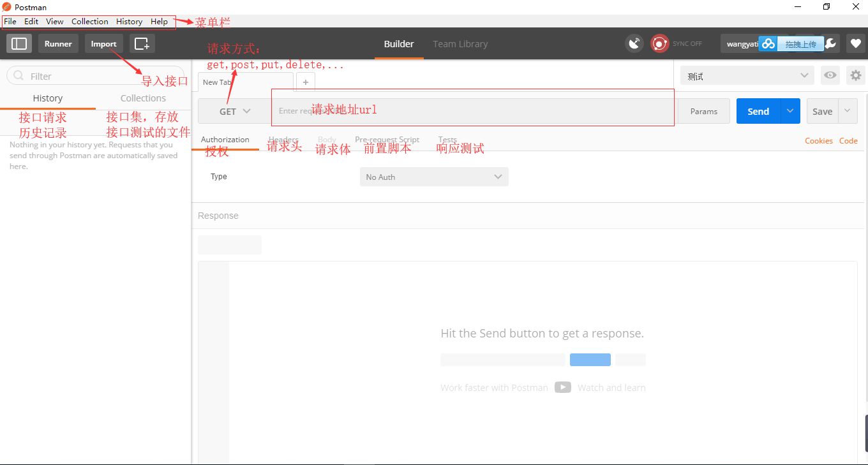Switch to the Builder tab

click(x=399, y=44)
